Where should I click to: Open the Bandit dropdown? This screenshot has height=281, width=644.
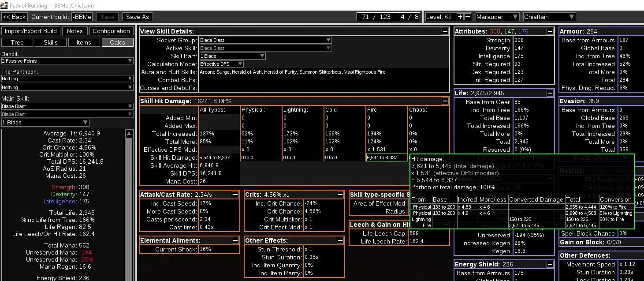pos(67,61)
